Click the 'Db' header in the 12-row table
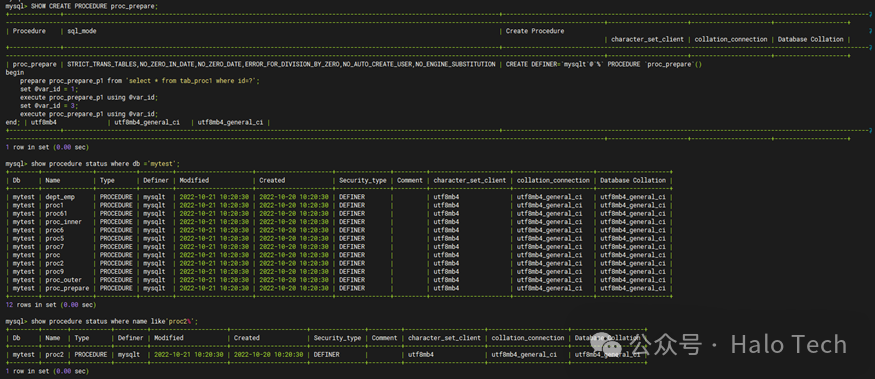This screenshot has width=875, height=379. tap(17, 181)
